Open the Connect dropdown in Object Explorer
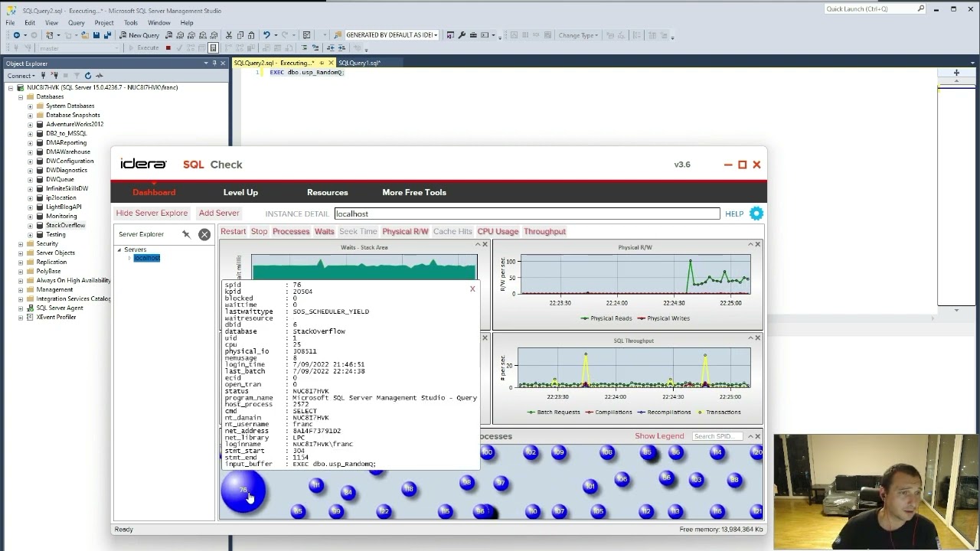 click(x=22, y=76)
